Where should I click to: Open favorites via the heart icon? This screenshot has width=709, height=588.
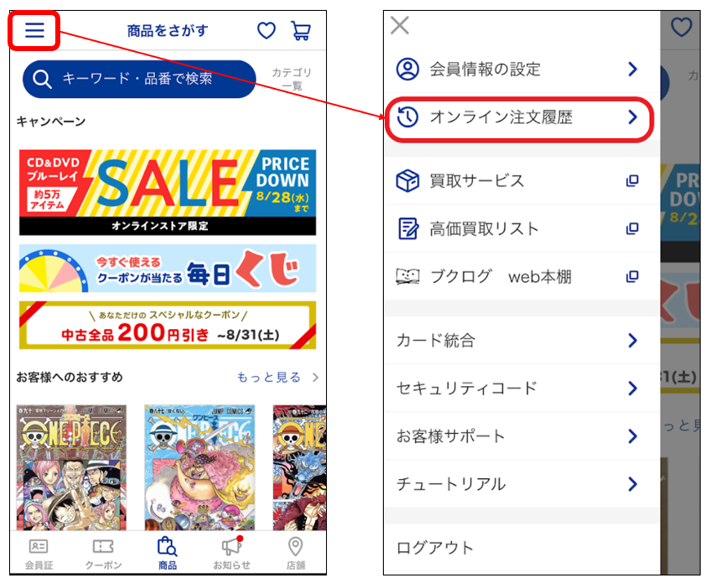coord(266,31)
